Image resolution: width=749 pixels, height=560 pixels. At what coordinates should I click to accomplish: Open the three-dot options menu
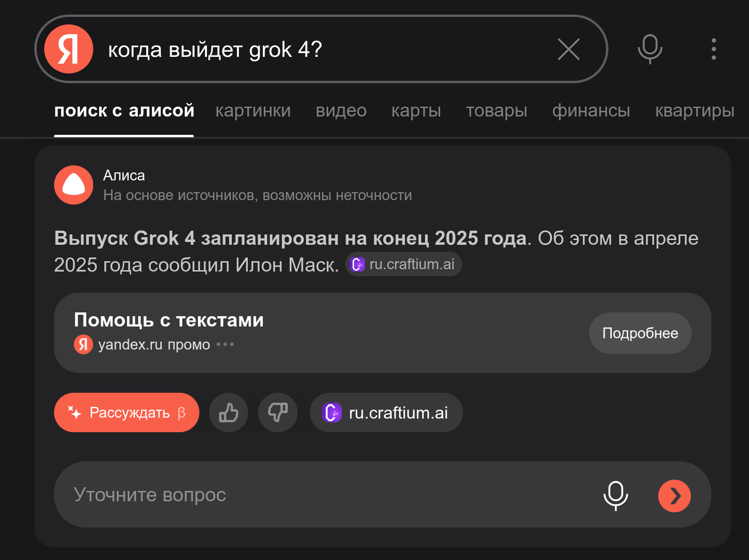tap(713, 49)
